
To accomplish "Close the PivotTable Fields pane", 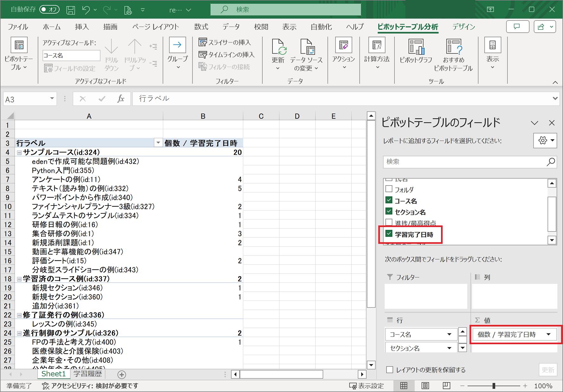I will tap(552, 123).
